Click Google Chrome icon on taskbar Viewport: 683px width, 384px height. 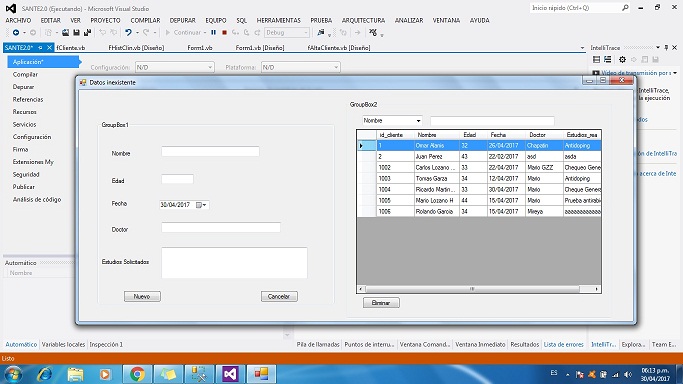coord(137,374)
